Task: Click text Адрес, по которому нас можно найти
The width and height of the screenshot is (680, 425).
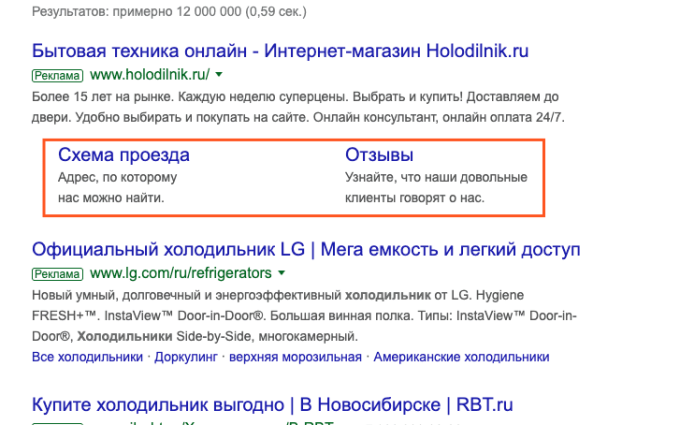Action: pos(118,187)
